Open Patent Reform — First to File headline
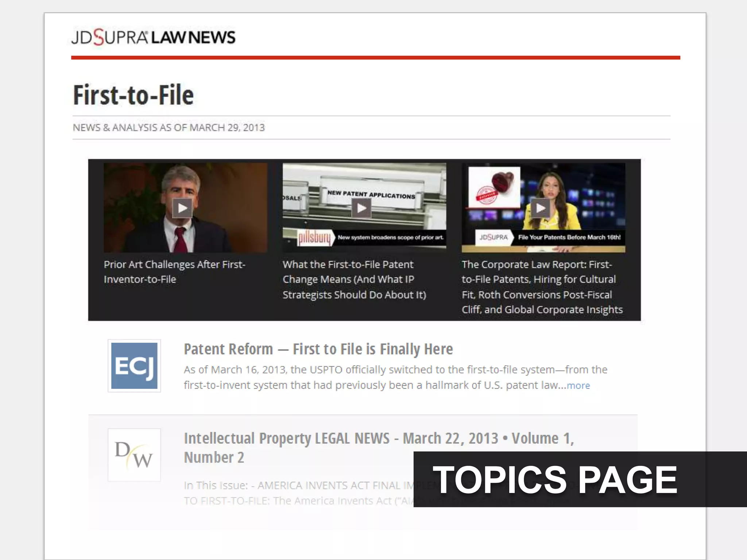 tap(318, 349)
